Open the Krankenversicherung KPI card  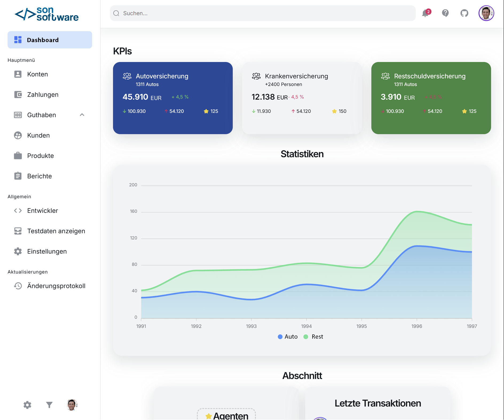coord(302,98)
